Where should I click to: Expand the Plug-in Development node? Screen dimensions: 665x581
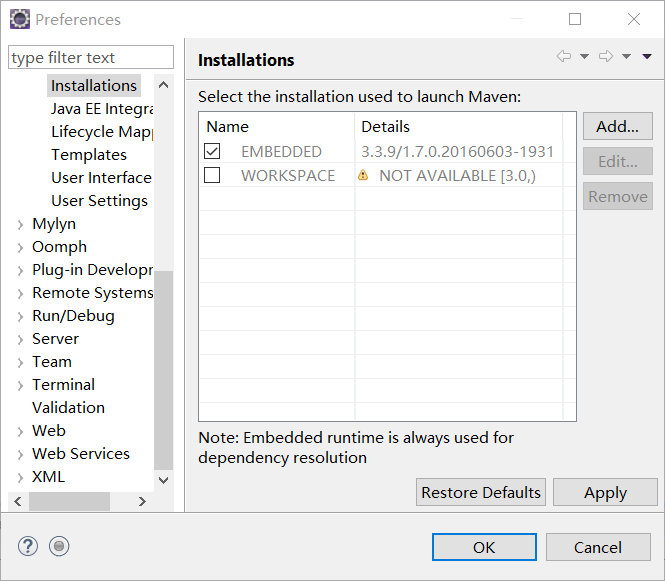pos(20,271)
